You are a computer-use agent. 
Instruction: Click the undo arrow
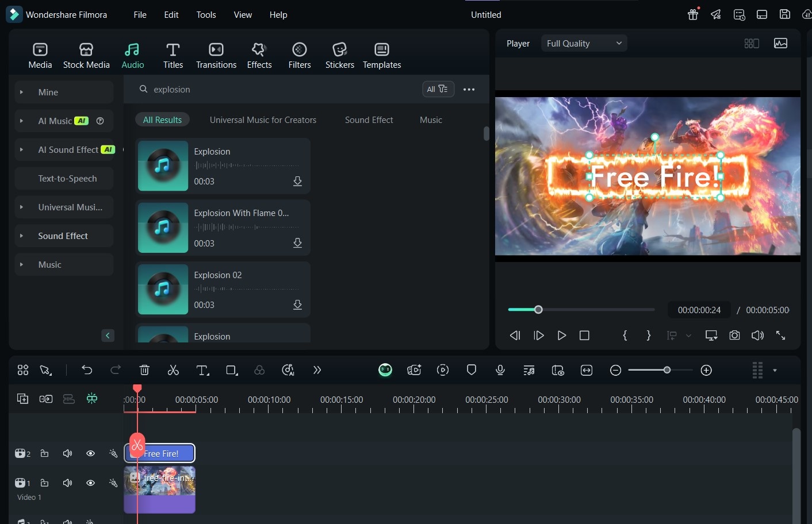[x=87, y=370]
